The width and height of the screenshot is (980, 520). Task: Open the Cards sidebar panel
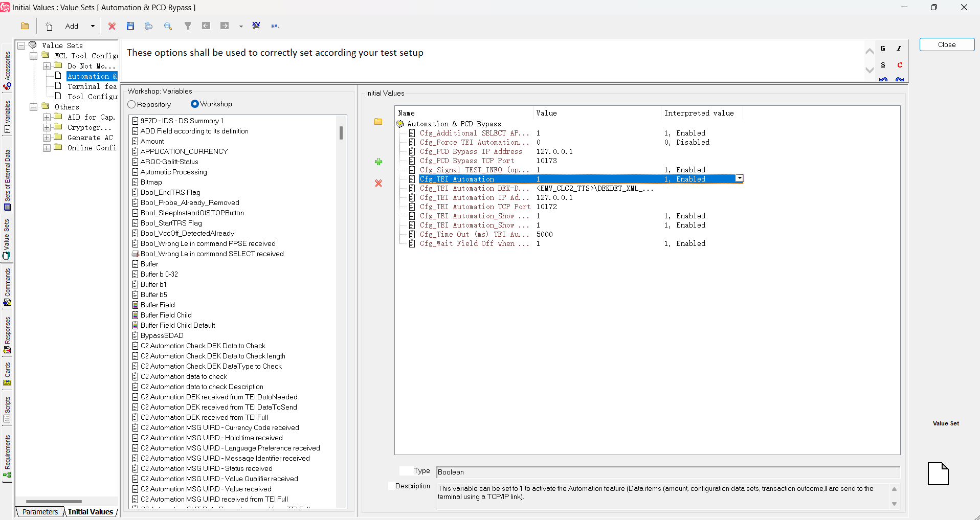pos(7,374)
